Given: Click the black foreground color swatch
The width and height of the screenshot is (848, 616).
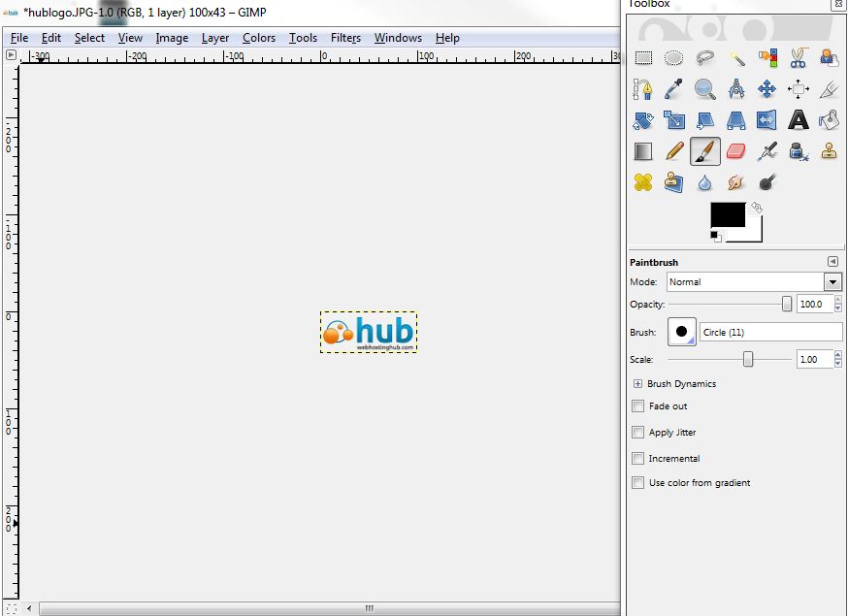Looking at the screenshot, I should tap(727, 215).
